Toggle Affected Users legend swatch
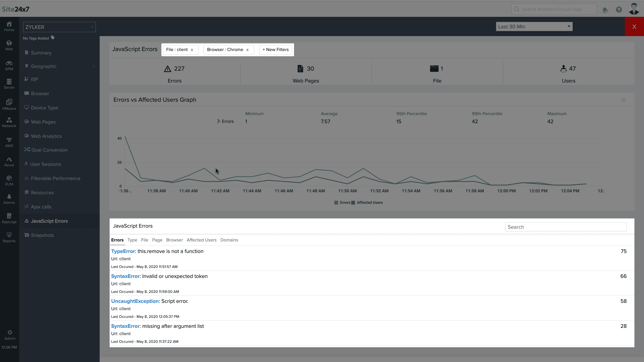Screen dimensions: 644x362 click(353, 202)
